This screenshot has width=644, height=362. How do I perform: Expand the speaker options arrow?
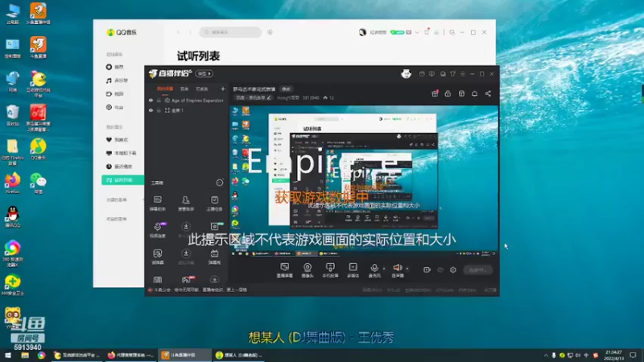click(x=407, y=269)
